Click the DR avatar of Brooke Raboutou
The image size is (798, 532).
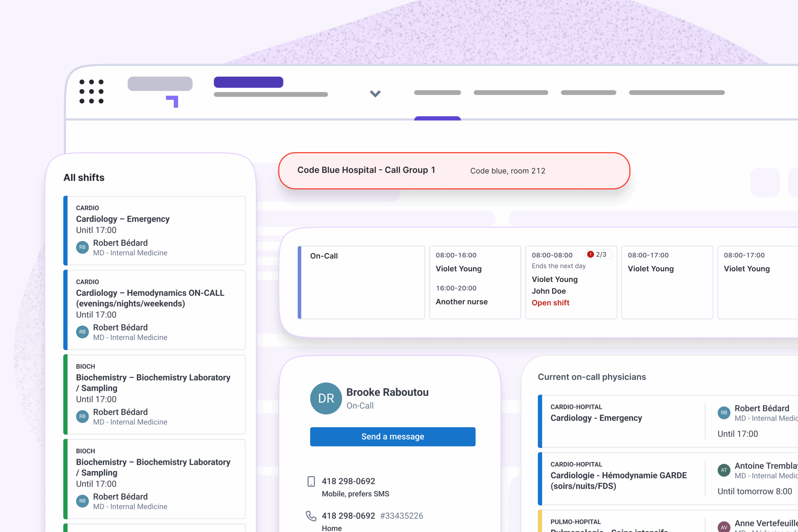coord(326,398)
